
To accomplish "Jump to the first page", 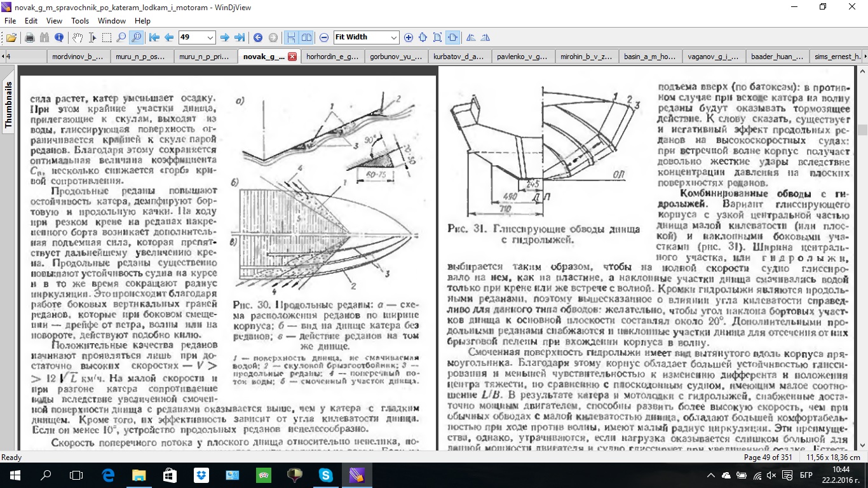I will pyautogui.click(x=154, y=37).
